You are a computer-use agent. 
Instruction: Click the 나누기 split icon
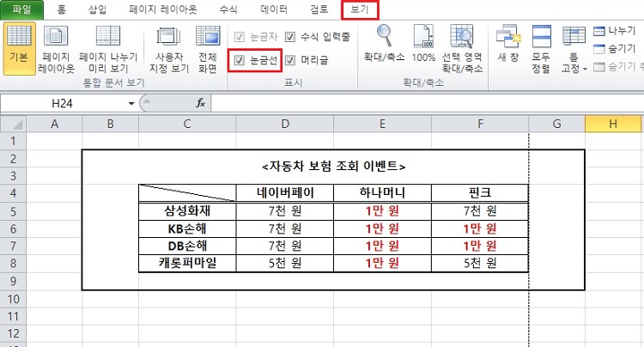[599, 31]
